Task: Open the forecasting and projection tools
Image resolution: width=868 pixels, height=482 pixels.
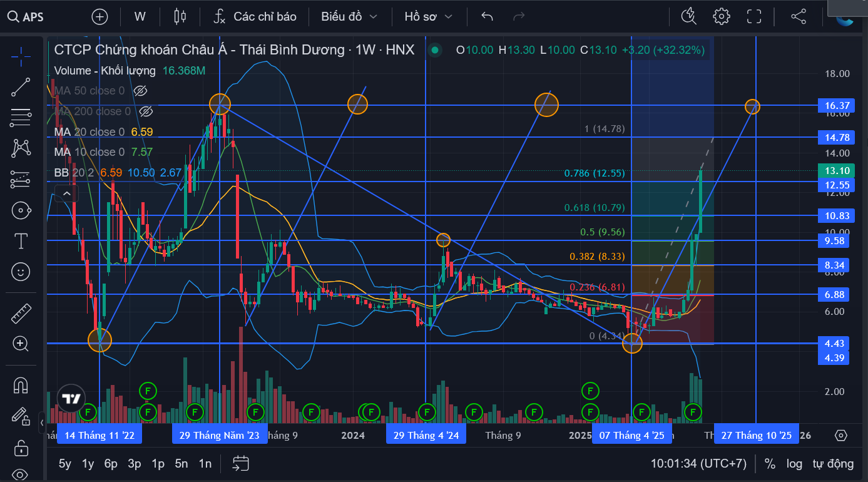Action: click(21, 179)
